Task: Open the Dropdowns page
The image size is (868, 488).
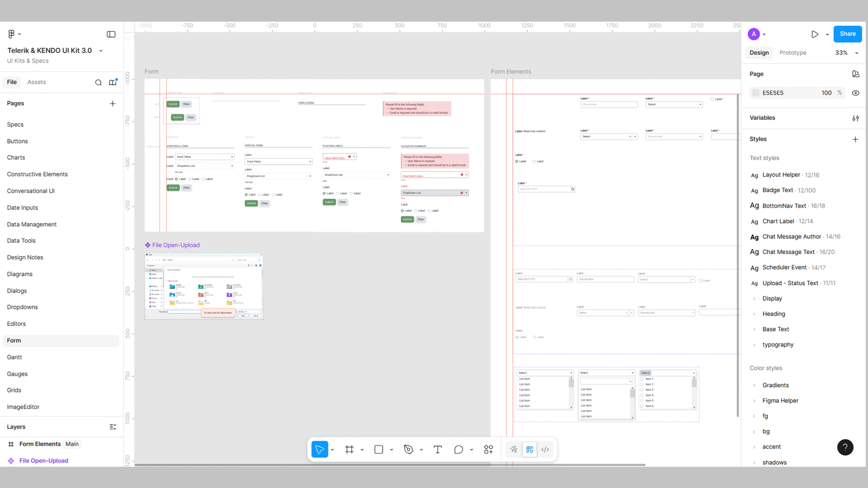Action: (x=22, y=307)
